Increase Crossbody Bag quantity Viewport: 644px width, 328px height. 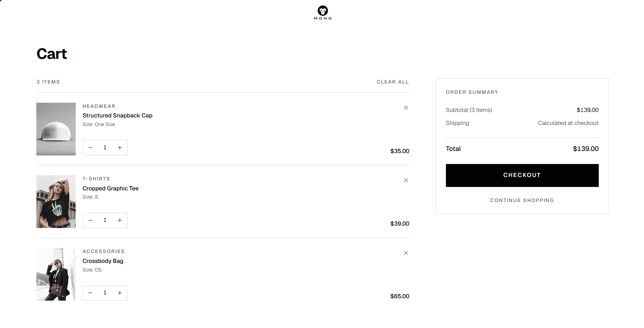[x=120, y=293]
